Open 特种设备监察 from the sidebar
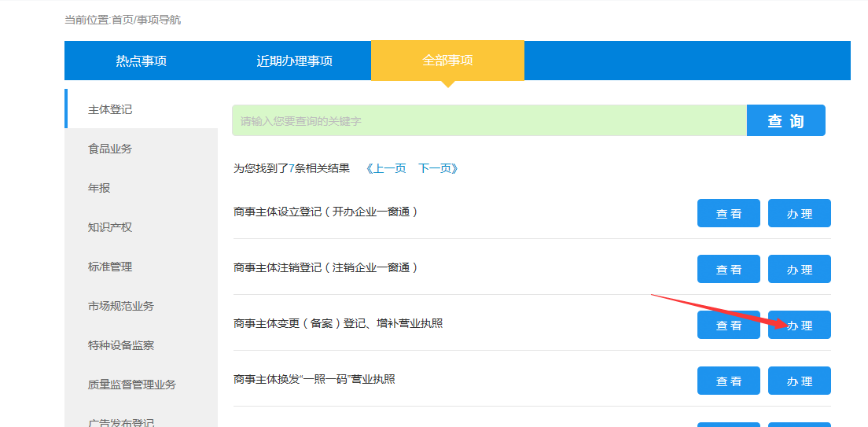Image resolution: width=868 pixels, height=427 pixels. [x=121, y=345]
